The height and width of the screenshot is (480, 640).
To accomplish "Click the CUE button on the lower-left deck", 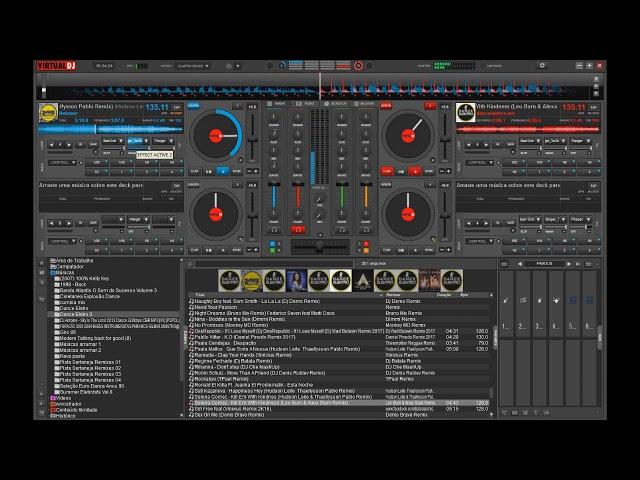I will click(195, 250).
